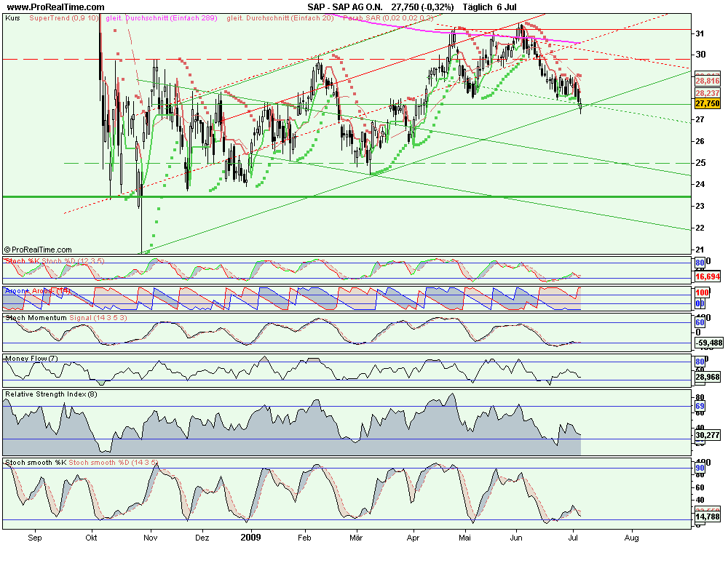Screen dimensions: 728x582
Task: Click the '(-0,32%)' change value in title
Action: (435, 7)
